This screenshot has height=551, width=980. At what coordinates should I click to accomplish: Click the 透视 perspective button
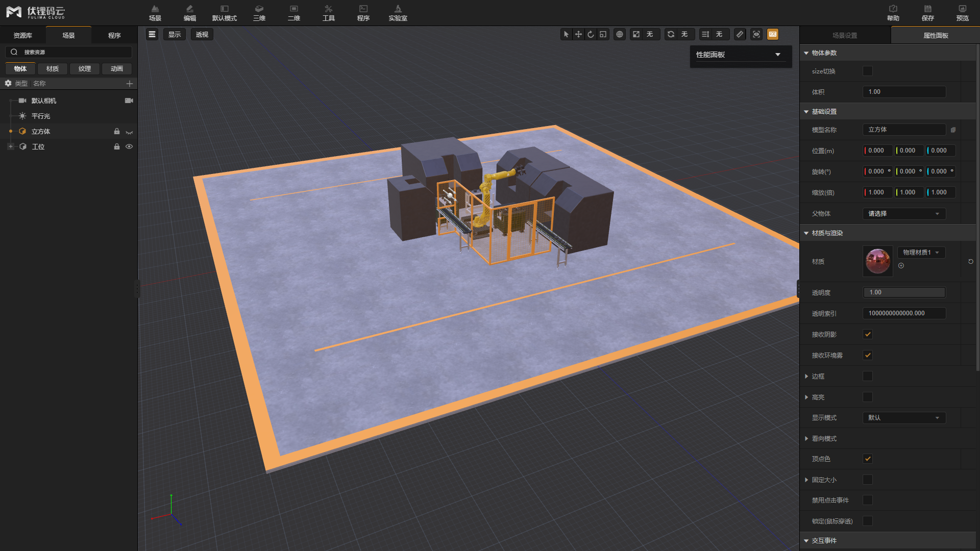[202, 34]
